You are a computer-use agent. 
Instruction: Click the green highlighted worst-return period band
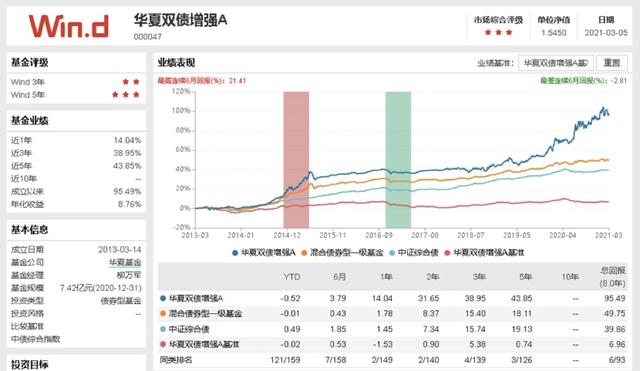pos(398,160)
